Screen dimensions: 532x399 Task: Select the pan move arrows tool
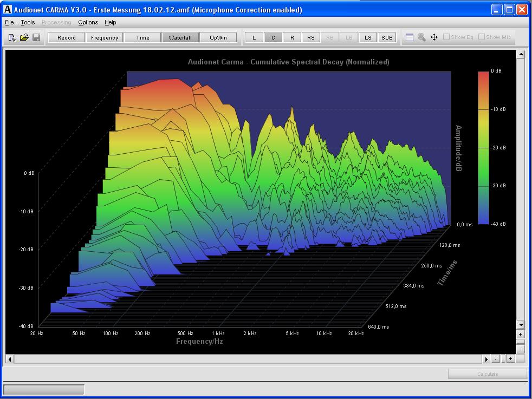[434, 37]
